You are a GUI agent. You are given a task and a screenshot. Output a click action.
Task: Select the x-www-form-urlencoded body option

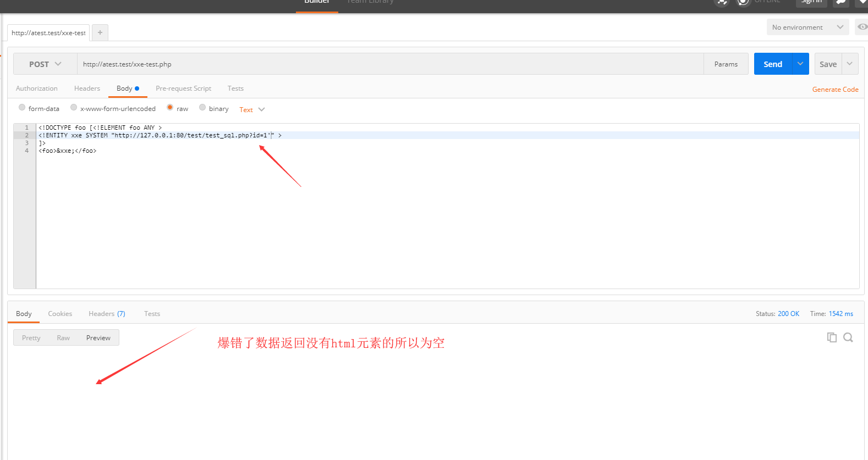[x=74, y=108]
